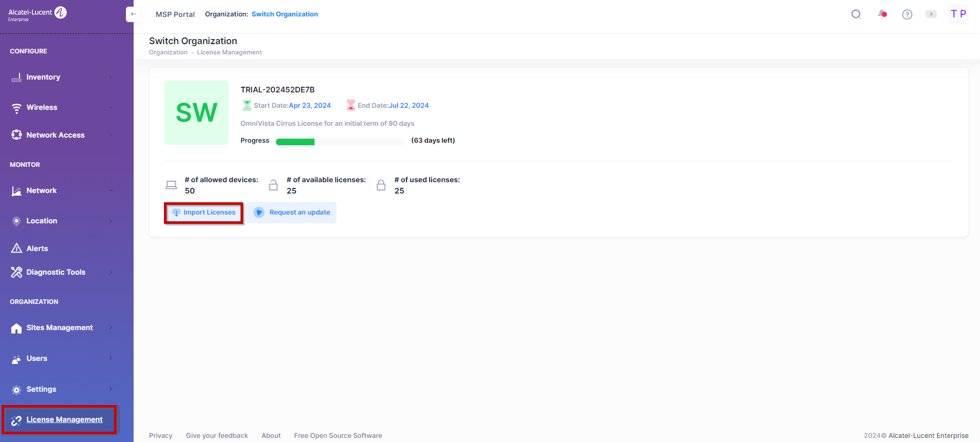Open the MSP Portal link
The width and height of the screenshot is (980, 442).
tap(175, 14)
